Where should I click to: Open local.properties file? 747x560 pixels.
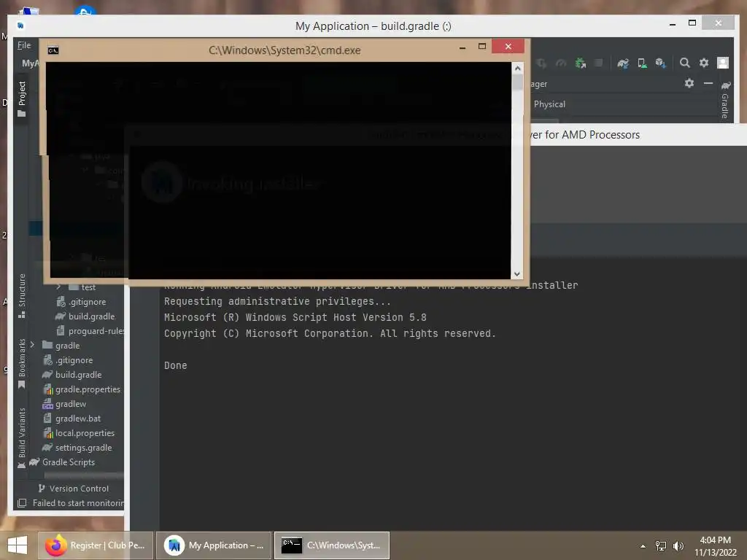coord(79,433)
